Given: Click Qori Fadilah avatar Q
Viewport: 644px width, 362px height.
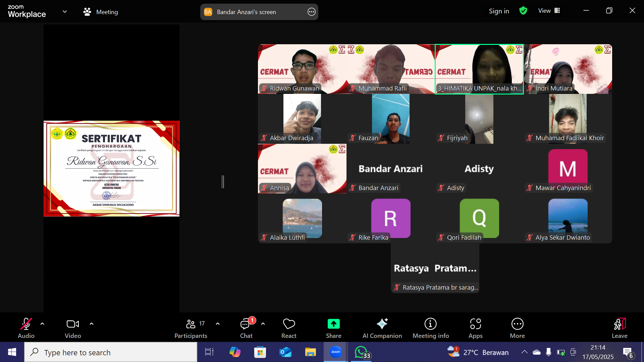Looking at the screenshot, I should click(479, 218).
